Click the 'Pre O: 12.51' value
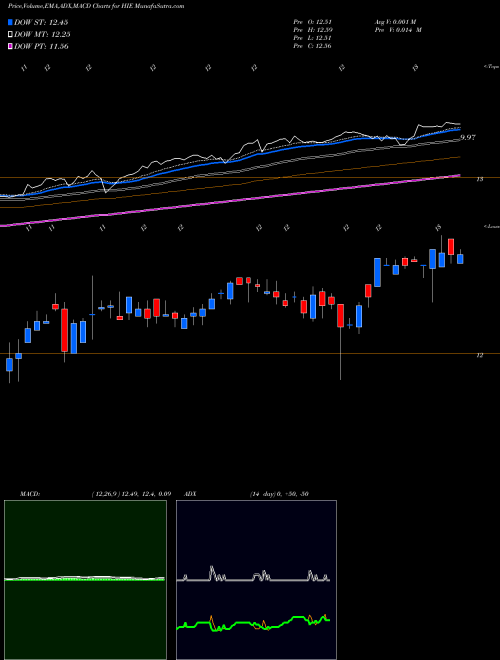Screen dimensions: 500x660 click(x=312, y=21)
